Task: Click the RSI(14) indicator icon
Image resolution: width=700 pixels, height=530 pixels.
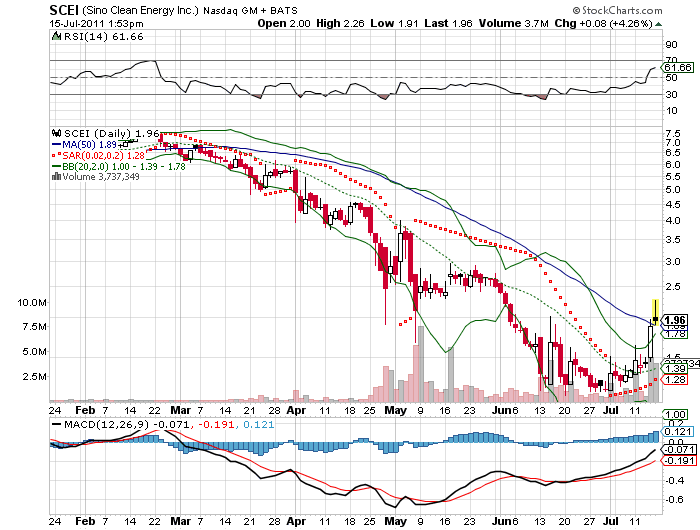Action: (x=56, y=36)
